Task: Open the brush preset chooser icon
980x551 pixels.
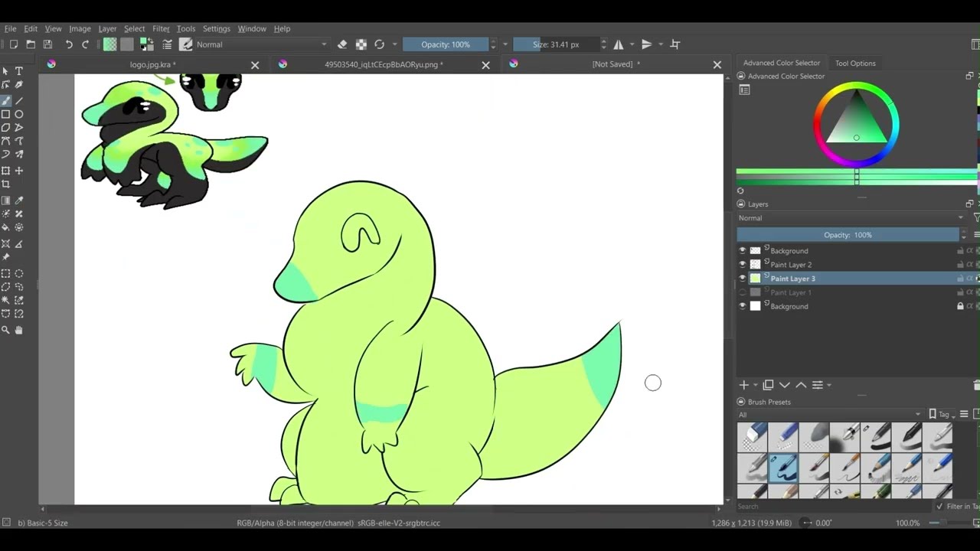Action: click(185, 44)
